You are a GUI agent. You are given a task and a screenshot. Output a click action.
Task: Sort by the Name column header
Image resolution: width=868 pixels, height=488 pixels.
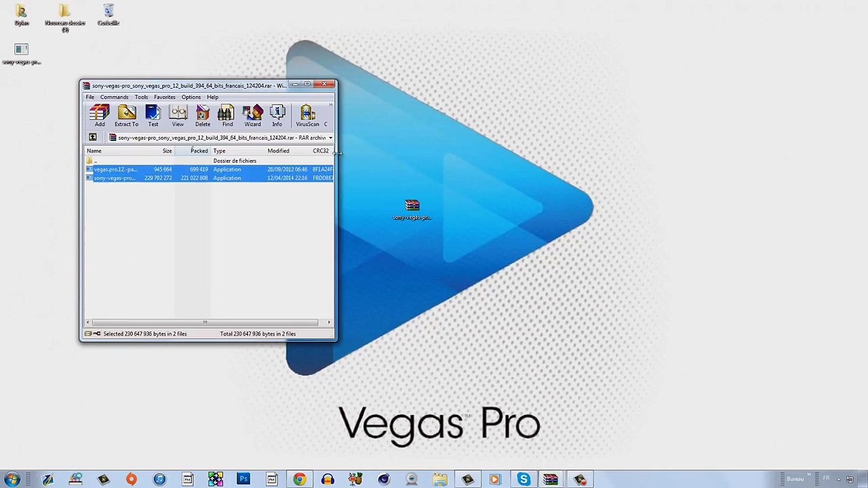coord(113,150)
